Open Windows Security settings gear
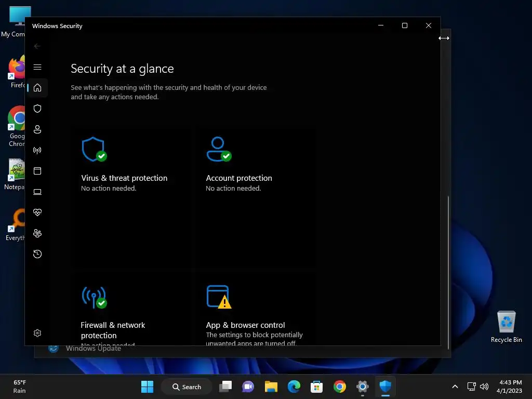Viewport: 532px width, 399px height. pos(37,333)
